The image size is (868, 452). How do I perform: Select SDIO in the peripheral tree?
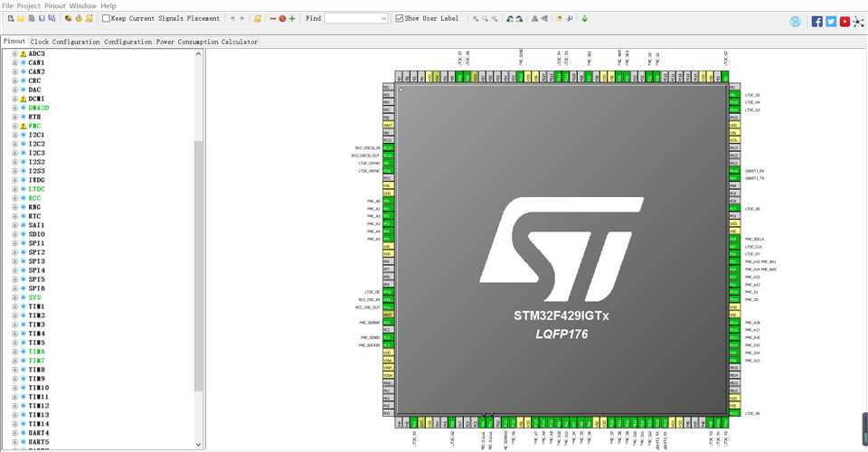[x=36, y=234]
